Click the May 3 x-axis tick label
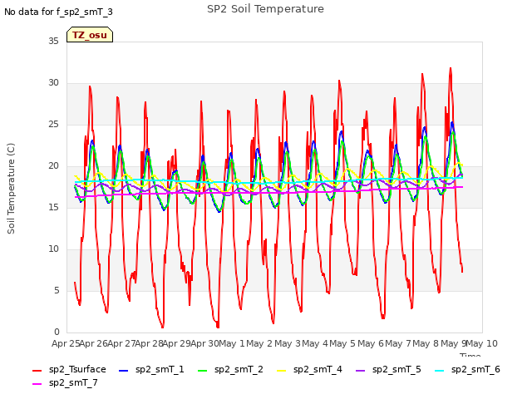 288,343
